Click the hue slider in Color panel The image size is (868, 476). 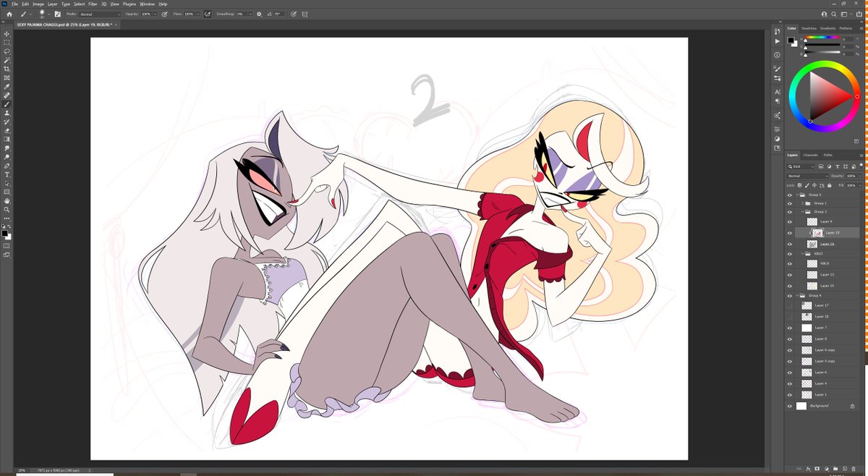point(821,38)
